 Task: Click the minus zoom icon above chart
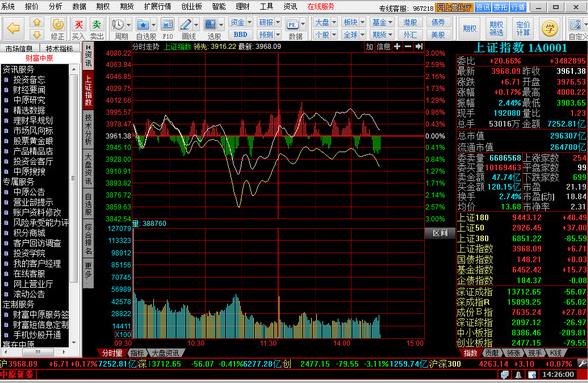[408, 47]
